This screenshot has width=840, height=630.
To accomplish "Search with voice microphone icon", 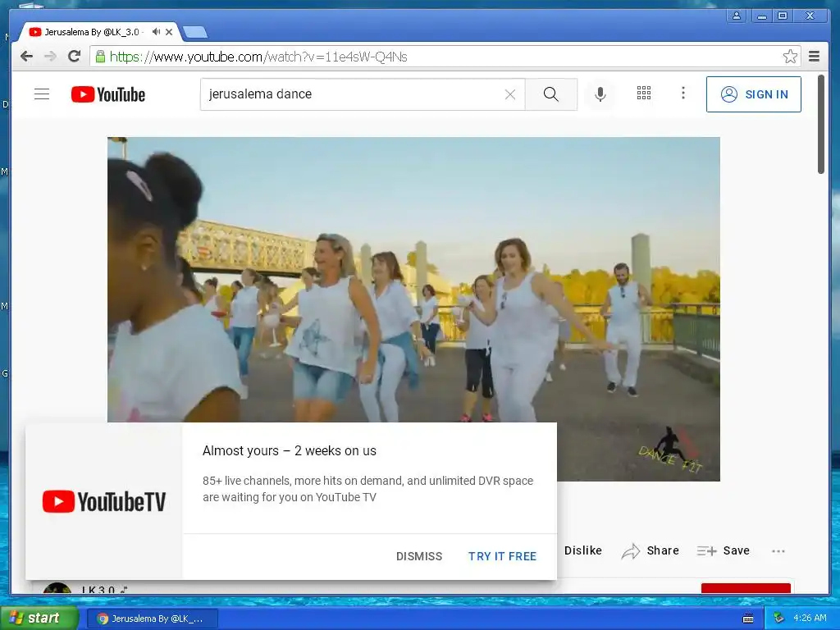I will 600,94.
